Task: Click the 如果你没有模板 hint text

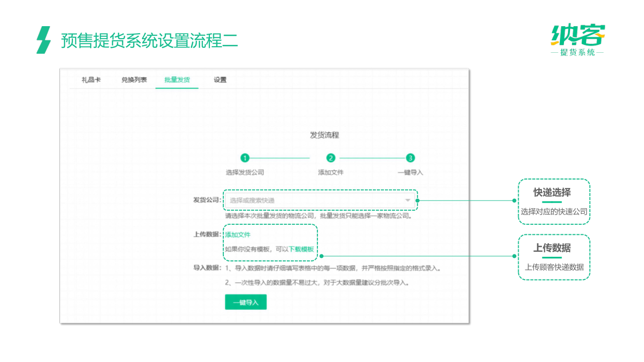Action: pos(257,249)
